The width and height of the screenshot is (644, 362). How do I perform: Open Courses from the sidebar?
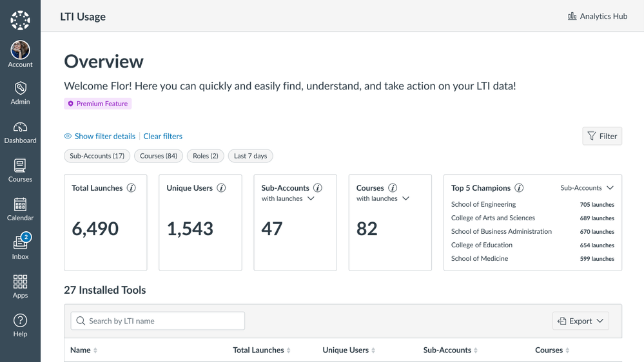click(20, 171)
